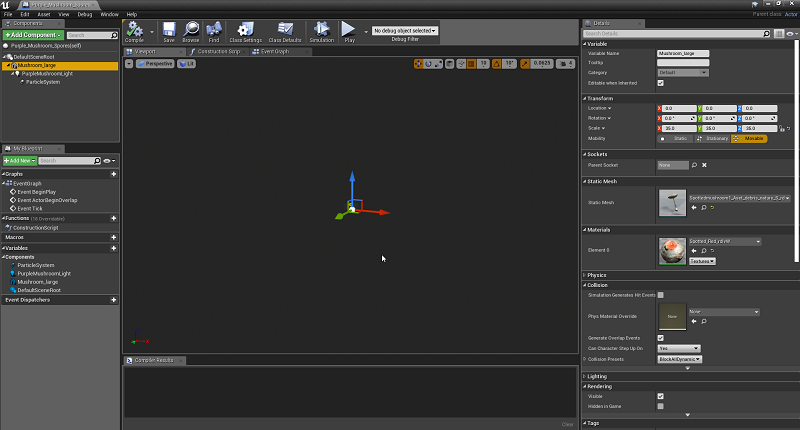Open the Lit view mode button
The height and width of the screenshot is (430, 800).
pyautogui.click(x=186, y=64)
